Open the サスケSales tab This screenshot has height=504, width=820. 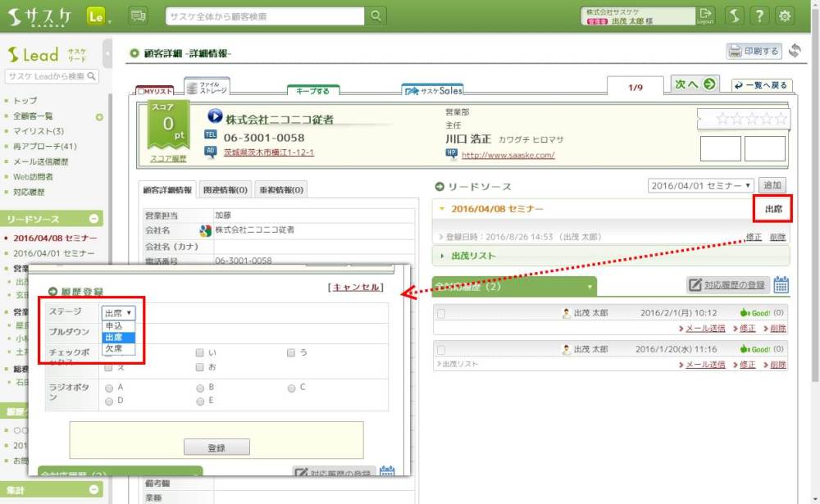[x=432, y=90]
